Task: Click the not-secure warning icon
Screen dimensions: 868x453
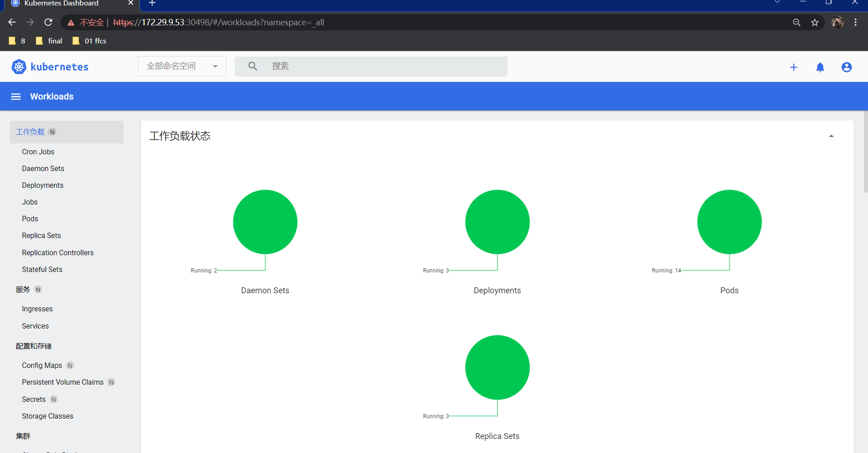Action: click(x=71, y=23)
